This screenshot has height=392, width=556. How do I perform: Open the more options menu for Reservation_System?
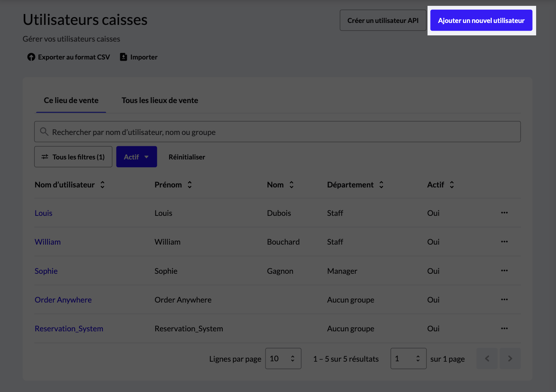pyautogui.click(x=504, y=328)
